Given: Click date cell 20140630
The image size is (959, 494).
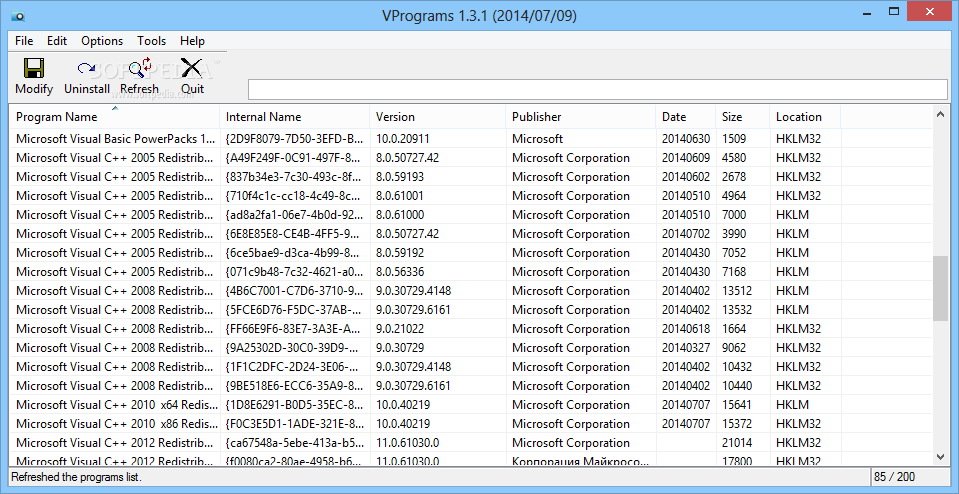Looking at the screenshot, I should 686,139.
